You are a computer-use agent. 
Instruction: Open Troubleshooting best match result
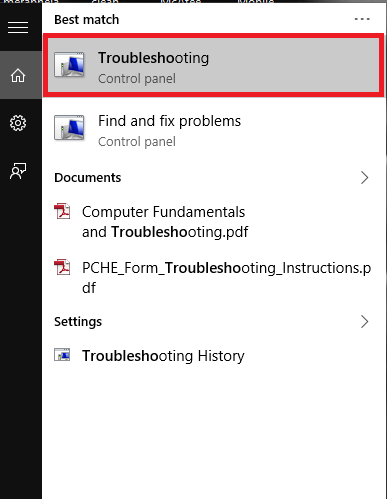point(213,65)
